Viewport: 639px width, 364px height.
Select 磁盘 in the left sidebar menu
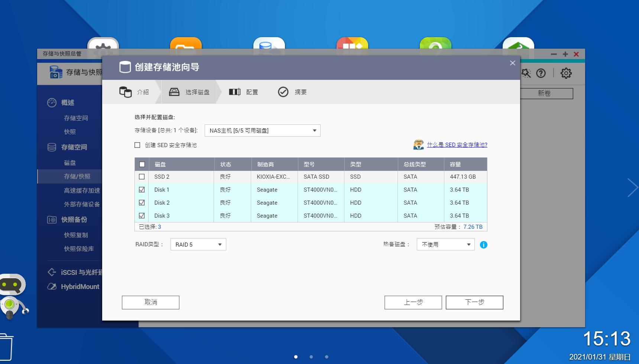click(x=70, y=162)
